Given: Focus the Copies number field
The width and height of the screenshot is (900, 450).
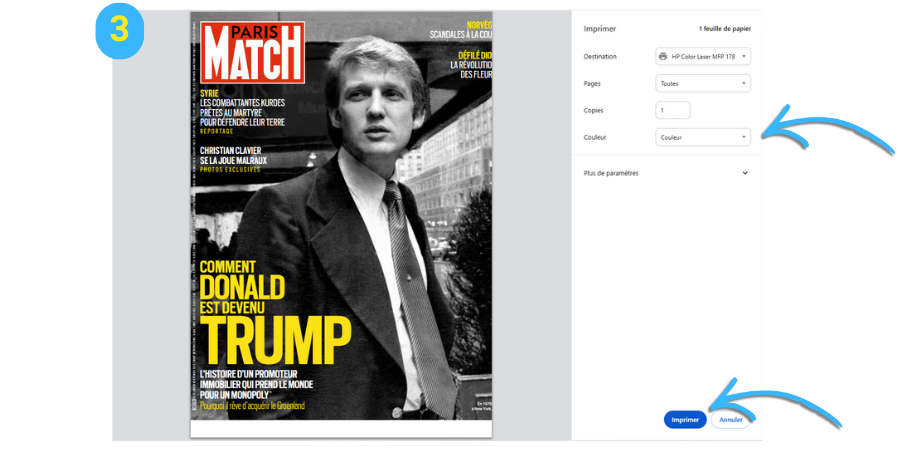Looking at the screenshot, I should coord(673,110).
